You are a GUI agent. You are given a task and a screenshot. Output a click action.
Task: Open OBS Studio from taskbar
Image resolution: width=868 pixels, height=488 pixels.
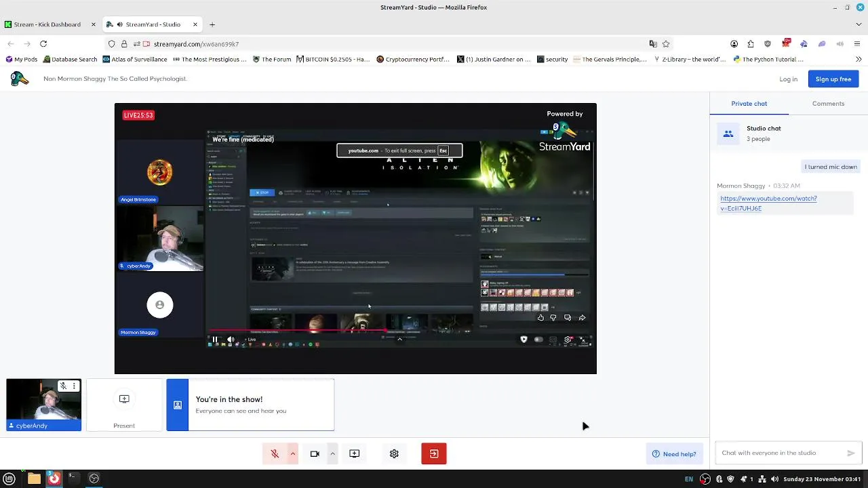[94, 479]
